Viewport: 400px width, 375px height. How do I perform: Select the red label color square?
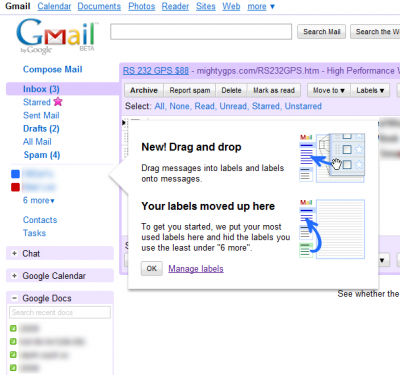[15, 187]
